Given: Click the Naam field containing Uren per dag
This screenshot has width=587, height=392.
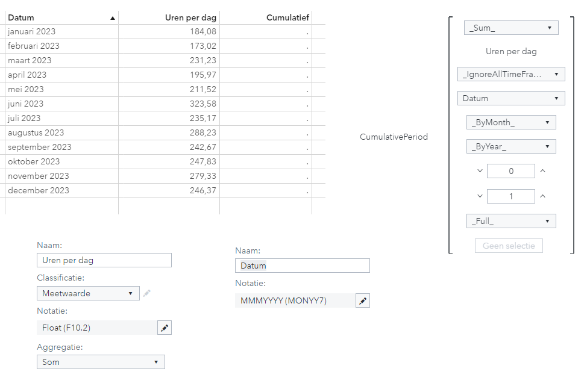Looking at the screenshot, I should pyautogui.click(x=104, y=260).
